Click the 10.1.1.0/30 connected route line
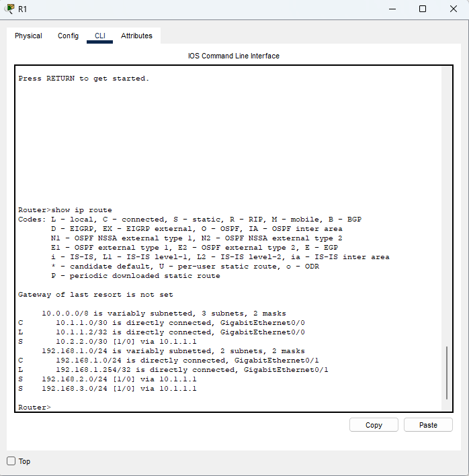The width and height of the screenshot is (469, 476). point(161,323)
